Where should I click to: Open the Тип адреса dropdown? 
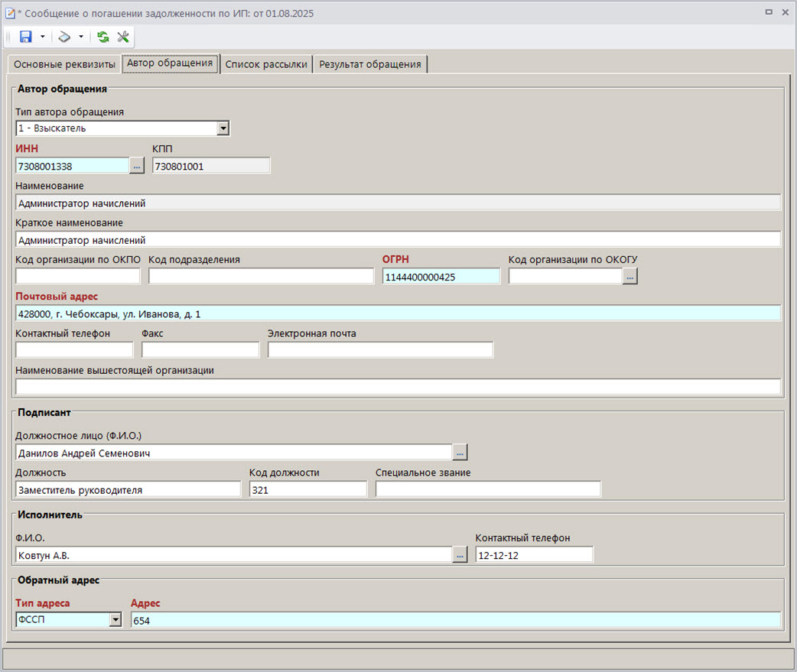click(x=115, y=620)
